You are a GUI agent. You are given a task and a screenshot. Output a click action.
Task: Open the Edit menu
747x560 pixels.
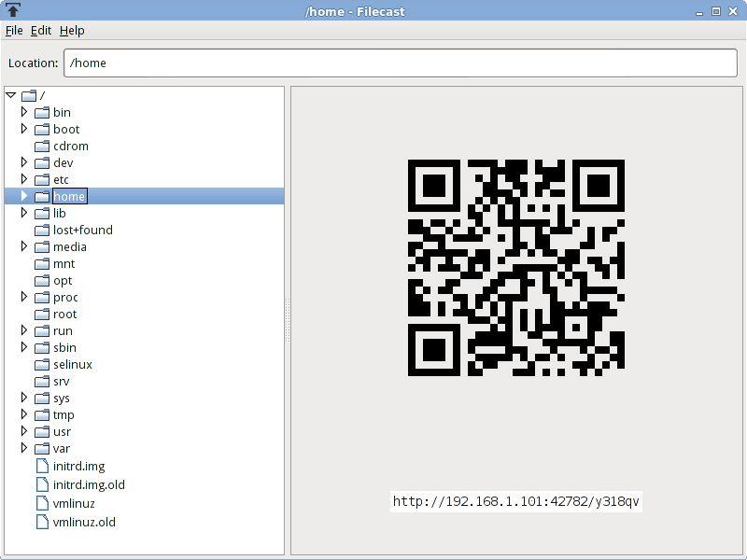pyautogui.click(x=41, y=31)
